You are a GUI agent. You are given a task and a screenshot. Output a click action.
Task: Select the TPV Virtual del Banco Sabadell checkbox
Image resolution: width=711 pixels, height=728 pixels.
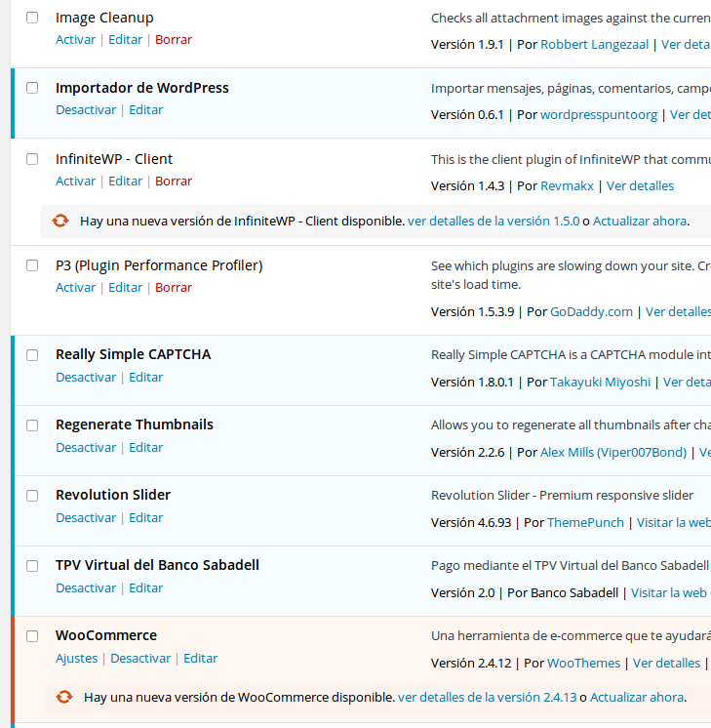pyautogui.click(x=32, y=566)
